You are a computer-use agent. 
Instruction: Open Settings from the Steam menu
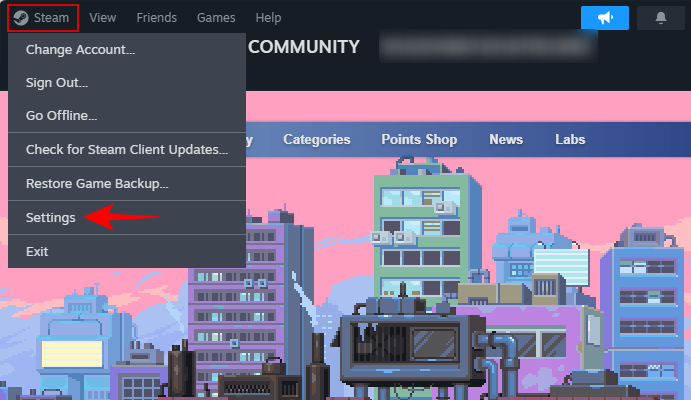tap(127, 218)
